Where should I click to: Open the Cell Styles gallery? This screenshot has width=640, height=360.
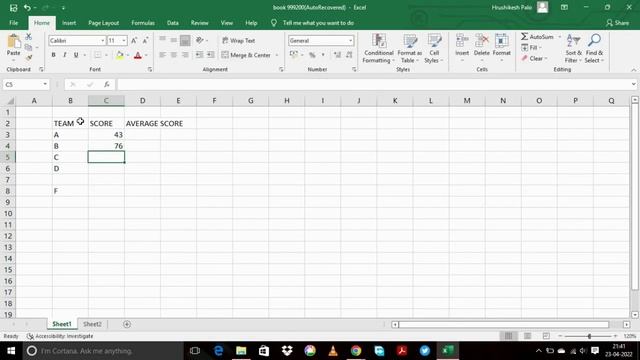(434, 48)
